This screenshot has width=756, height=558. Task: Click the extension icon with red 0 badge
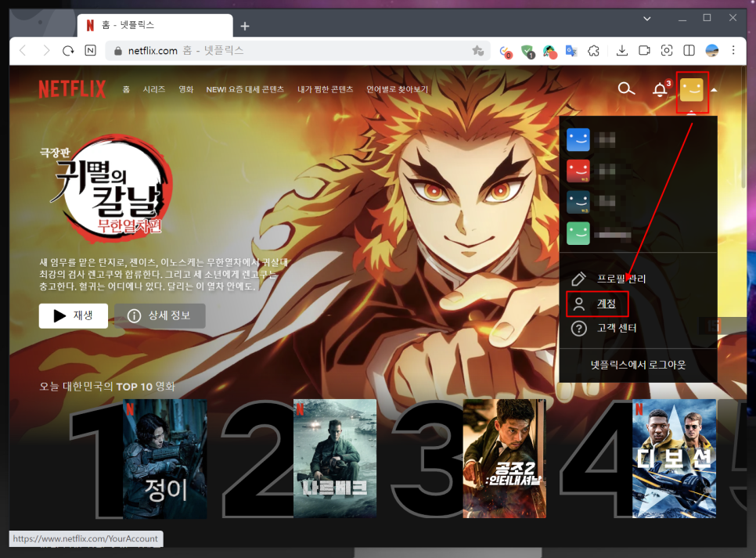click(505, 51)
